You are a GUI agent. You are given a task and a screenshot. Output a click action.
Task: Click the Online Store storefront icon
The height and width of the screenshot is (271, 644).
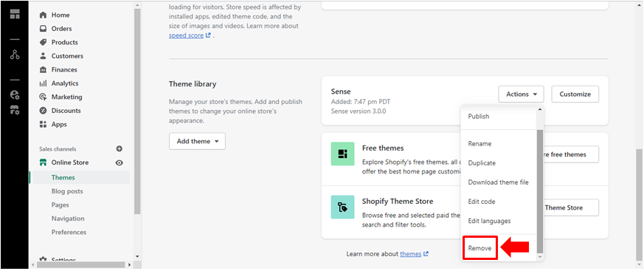click(x=43, y=162)
